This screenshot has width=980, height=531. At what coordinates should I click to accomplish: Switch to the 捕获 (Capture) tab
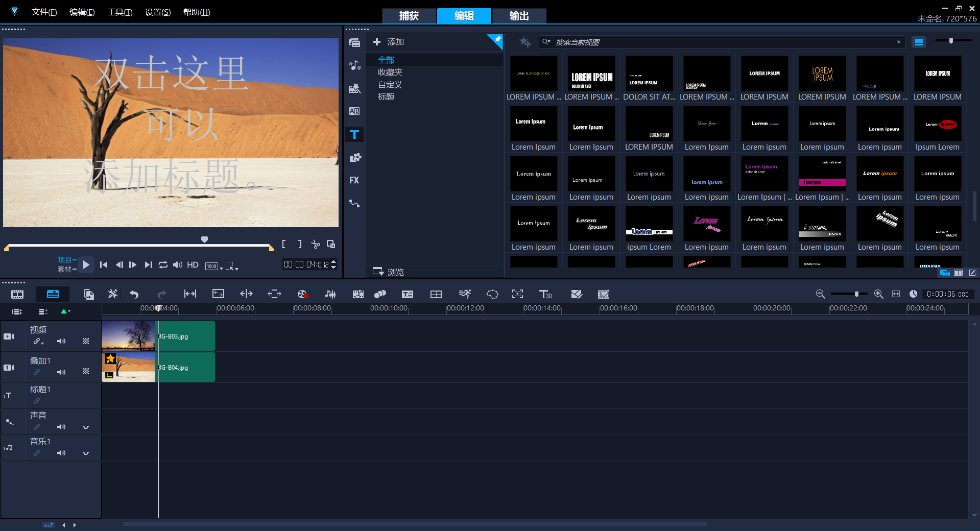[409, 16]
